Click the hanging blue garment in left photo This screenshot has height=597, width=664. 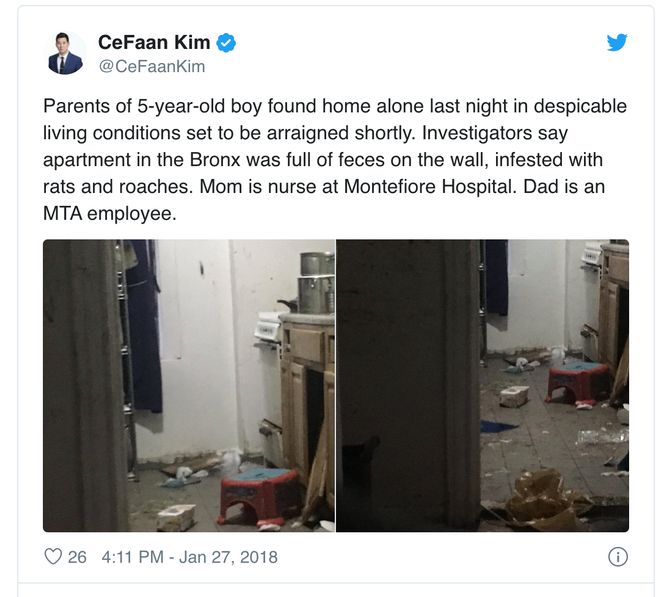[x=144, y=326]
